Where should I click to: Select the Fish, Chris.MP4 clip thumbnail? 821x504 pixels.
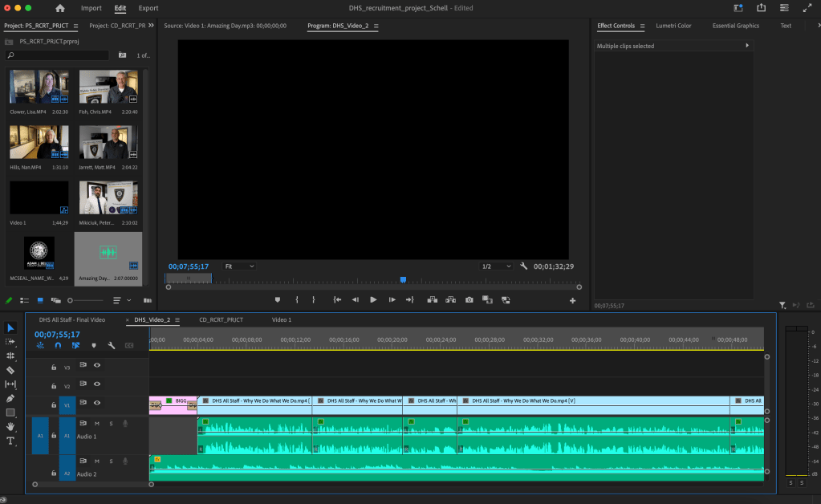click(108, 87)
